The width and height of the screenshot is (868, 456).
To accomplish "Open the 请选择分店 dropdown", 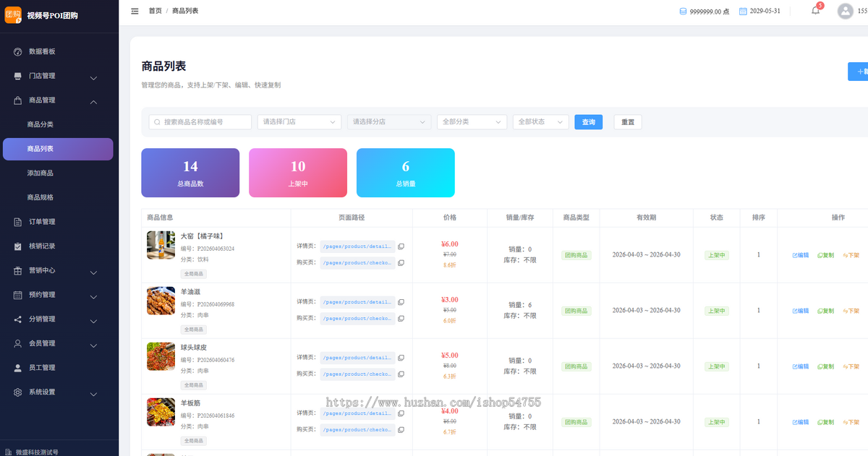I will tap(389, 122).
